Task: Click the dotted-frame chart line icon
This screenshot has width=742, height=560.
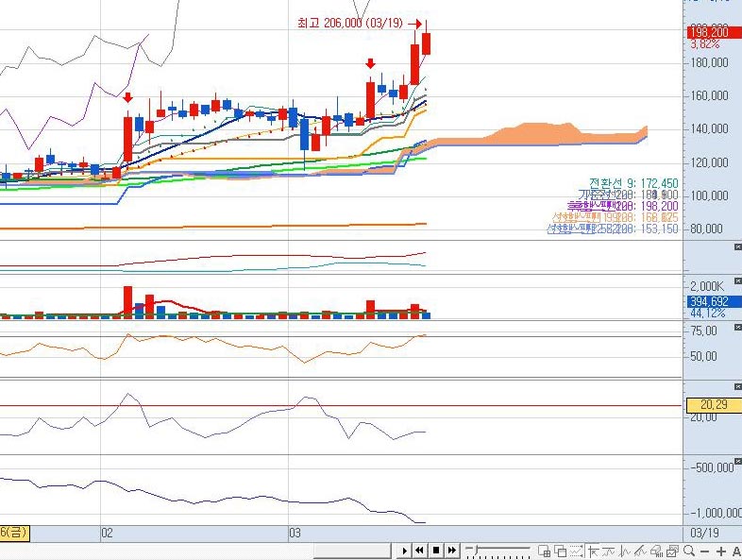Action: click(x=577, y=551)
